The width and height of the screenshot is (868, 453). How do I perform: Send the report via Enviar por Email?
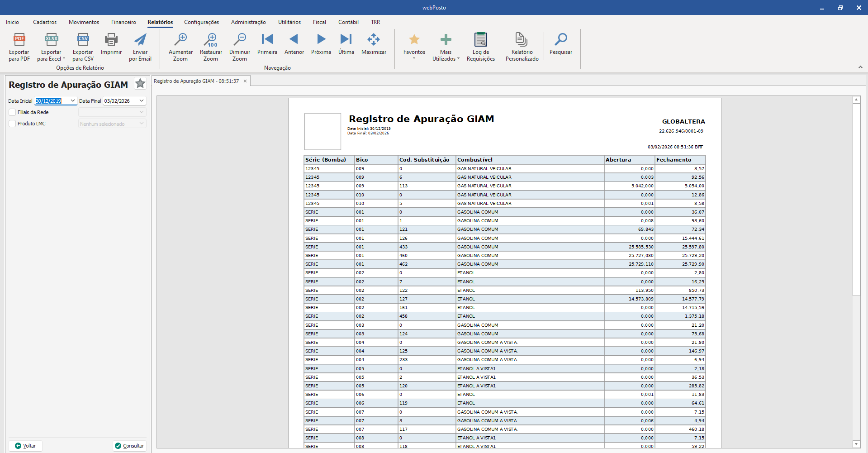click(x=140, y=40)
